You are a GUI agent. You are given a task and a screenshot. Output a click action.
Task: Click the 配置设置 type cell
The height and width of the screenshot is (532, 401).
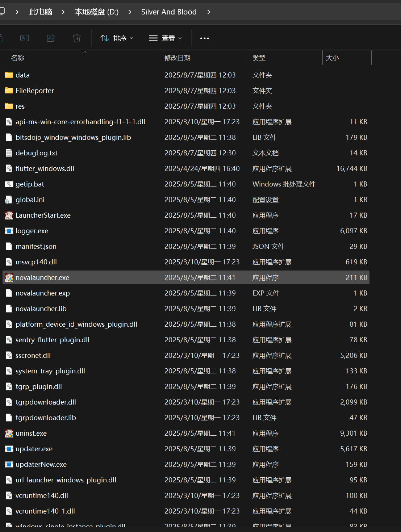266,200
